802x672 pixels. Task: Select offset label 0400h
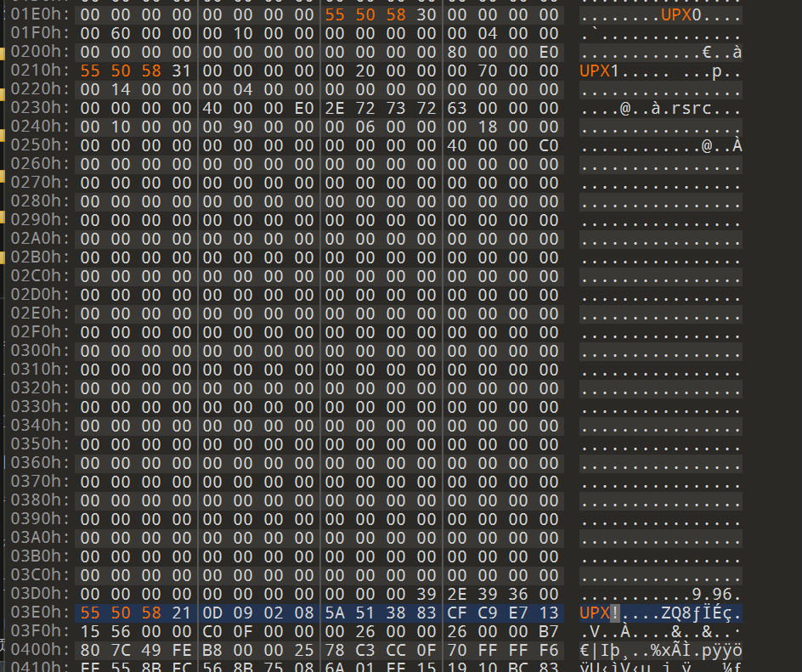(39, 650)
